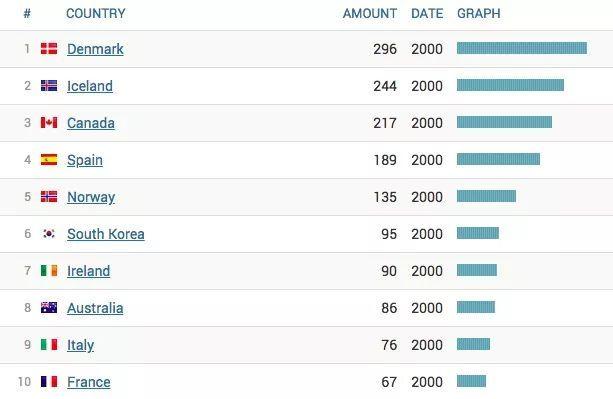The width and height of the screenshot is (613, 399).
Task: Click the Spain flag icon
Action: point(49,159)
